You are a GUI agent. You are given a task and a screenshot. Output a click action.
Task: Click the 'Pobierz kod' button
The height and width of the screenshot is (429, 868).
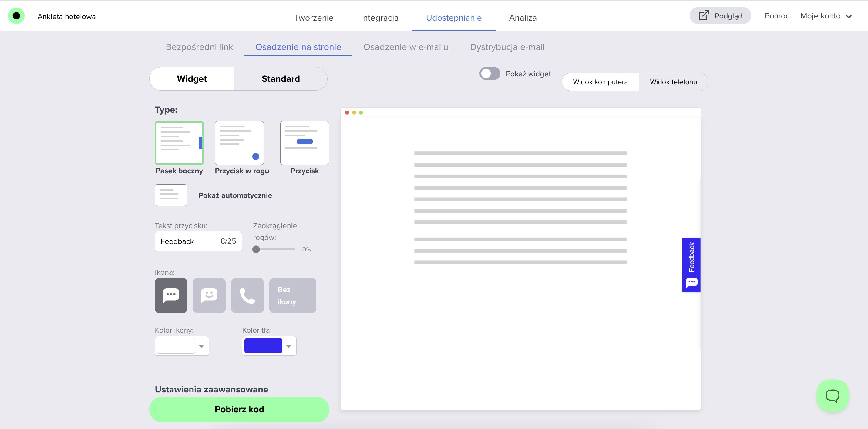click(x=239, y=409)
